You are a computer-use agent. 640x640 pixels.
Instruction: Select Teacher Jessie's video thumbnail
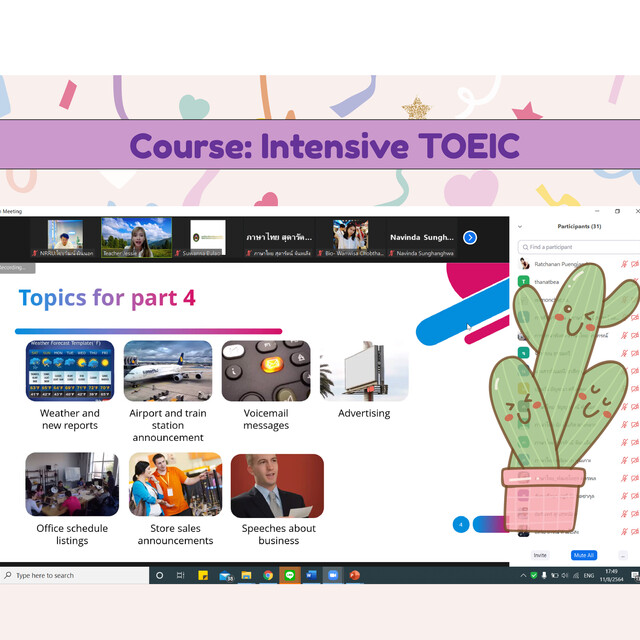click(136, 237)
